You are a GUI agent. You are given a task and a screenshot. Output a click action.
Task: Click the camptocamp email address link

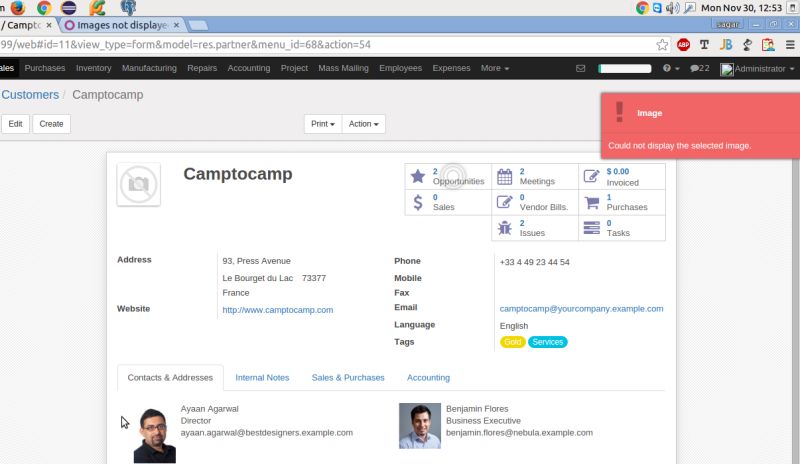581,309
